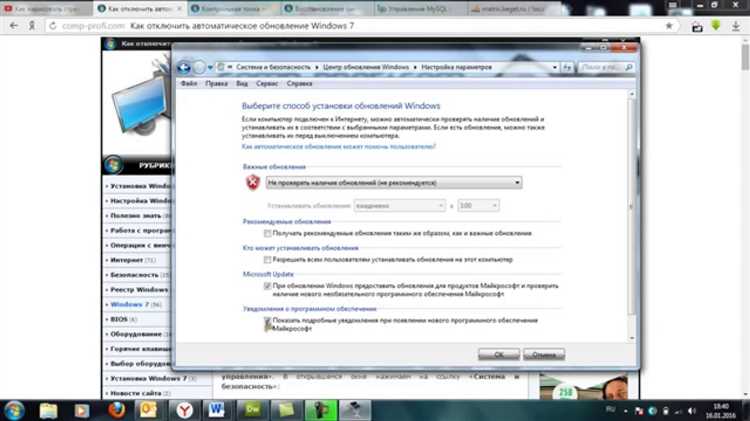This screenshot has width=750, height=421.
Task: Launch Firefox from the taskbar
Action: pyautogui.click(x=116, y=410)
